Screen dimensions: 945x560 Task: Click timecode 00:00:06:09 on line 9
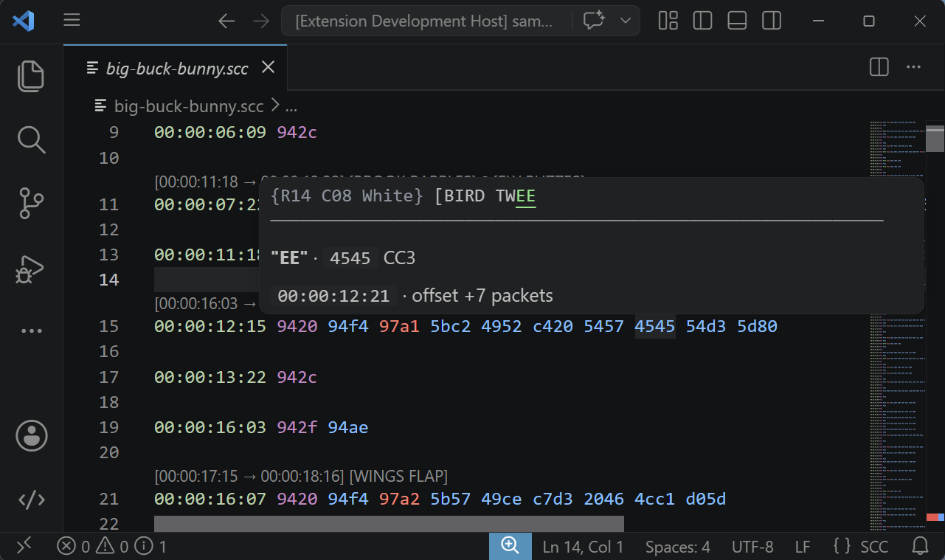click(x=210, y=133)
